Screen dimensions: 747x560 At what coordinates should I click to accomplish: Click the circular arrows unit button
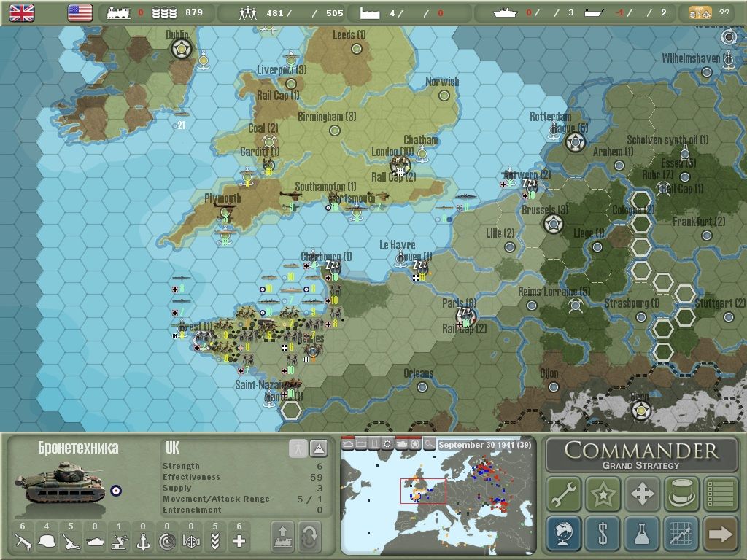click(309, 537)
